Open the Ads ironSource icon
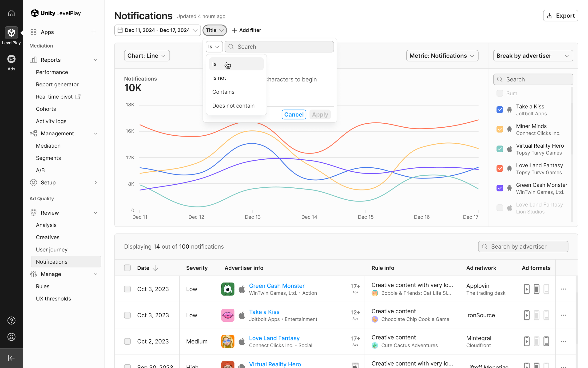The height and width of the screenshot is (368, 588). 11,59
